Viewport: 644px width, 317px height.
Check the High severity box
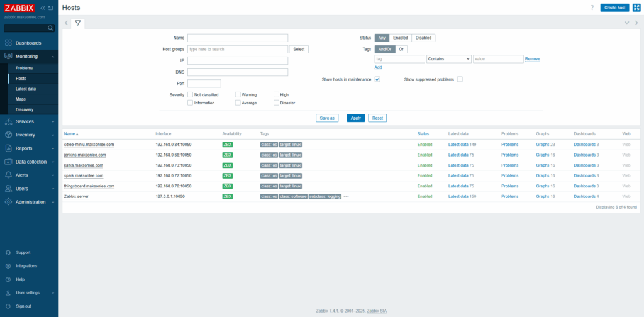pyautogui.click(x=277, y=94)
